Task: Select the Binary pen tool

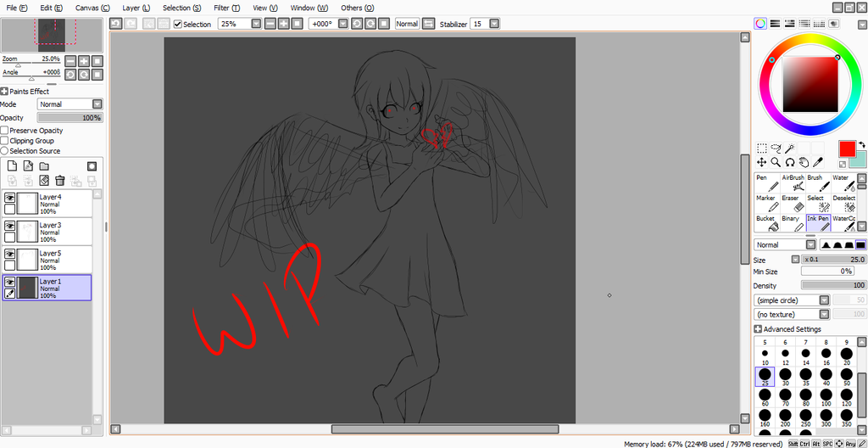Action: (x=793, y=223)
